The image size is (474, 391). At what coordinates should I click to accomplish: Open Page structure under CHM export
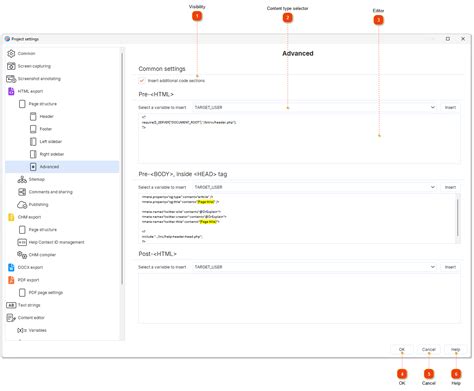coord(22,230)
